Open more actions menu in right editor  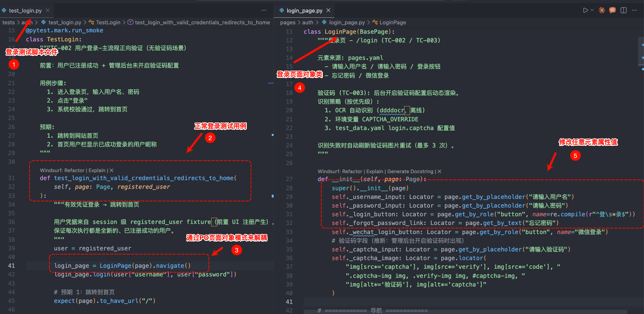click(634, 10)
